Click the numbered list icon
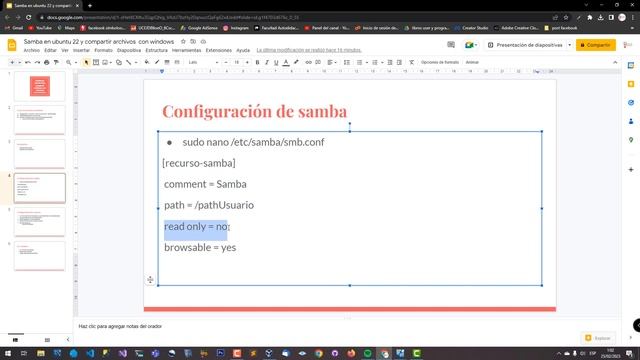This screenshot has height=360, width=640. [375, 62]
